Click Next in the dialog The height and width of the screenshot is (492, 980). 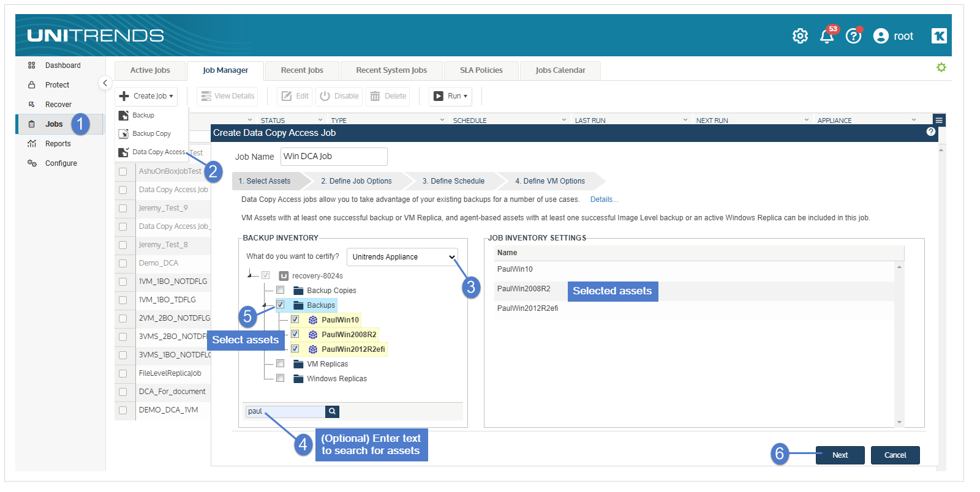click(x=840, y=455)
